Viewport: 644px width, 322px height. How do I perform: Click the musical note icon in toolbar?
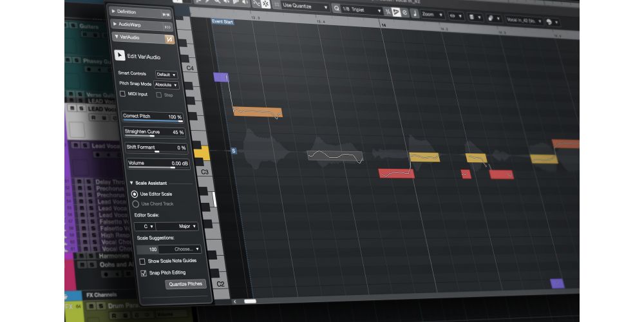click(415, 14)
